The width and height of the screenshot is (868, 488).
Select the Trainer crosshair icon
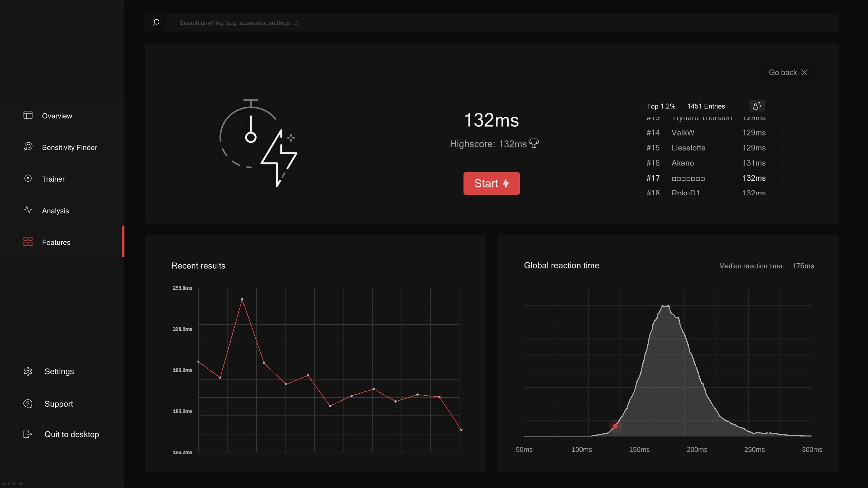(x=28, y=178)
